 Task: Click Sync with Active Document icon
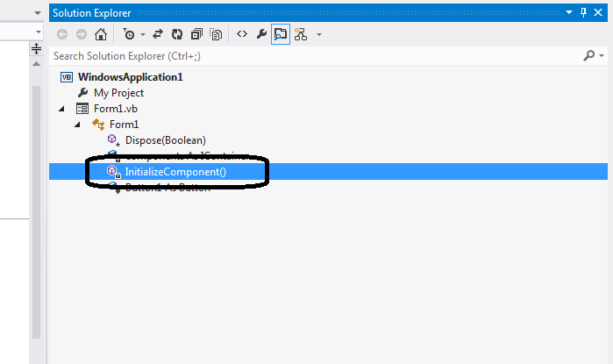click(x=158, y=34)
